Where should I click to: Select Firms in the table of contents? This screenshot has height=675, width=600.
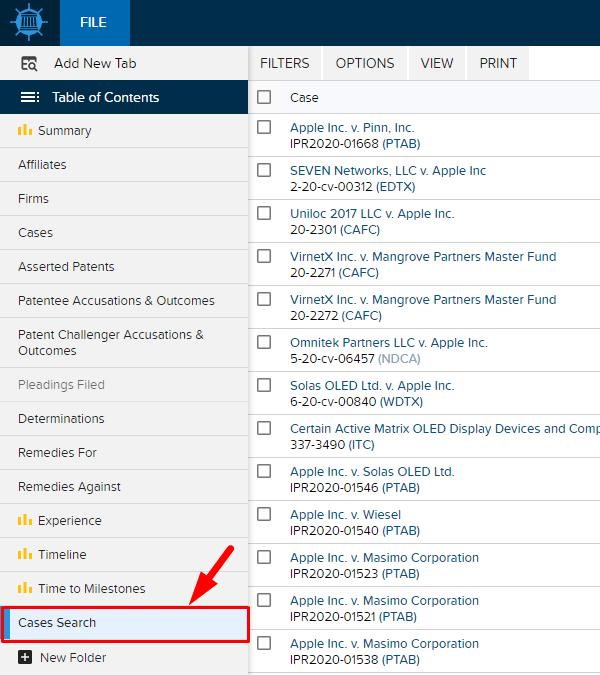click(x=124, y=198)
